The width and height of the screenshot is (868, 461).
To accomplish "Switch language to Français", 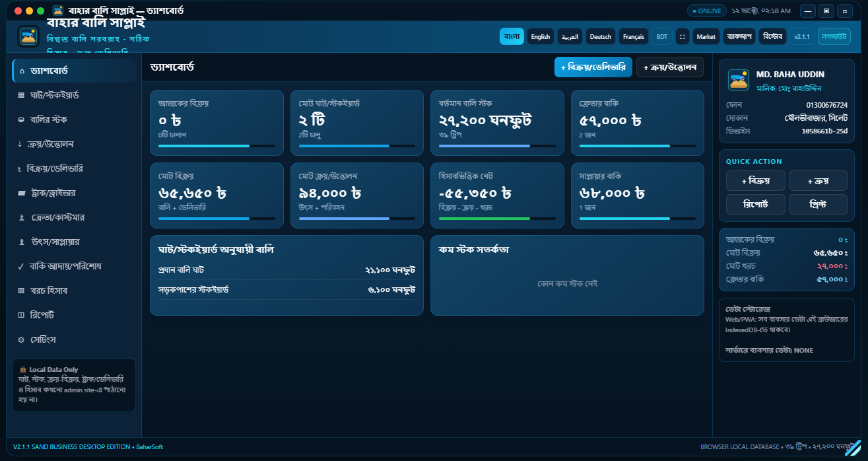I will click(x=634, y=37).
